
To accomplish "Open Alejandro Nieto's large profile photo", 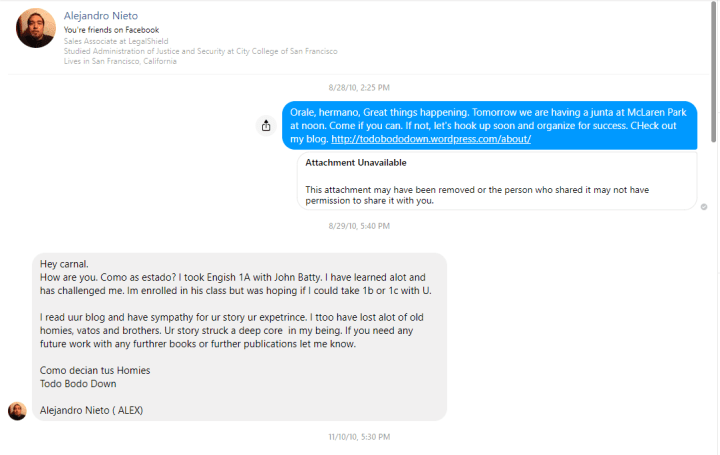I will [x=35, y=28].
